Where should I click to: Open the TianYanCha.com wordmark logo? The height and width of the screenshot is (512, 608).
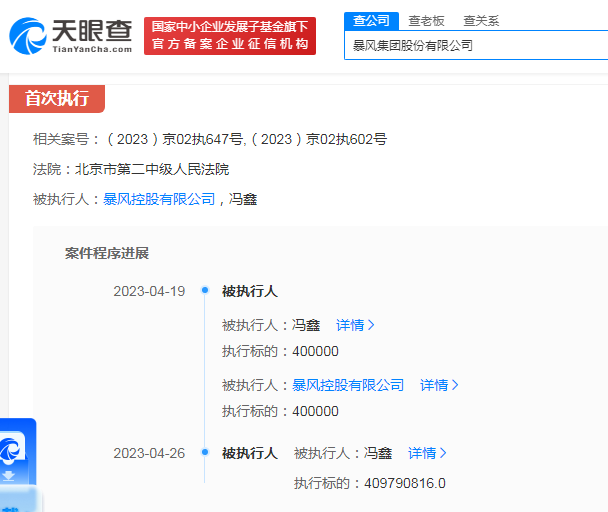(x=92, y=36)
